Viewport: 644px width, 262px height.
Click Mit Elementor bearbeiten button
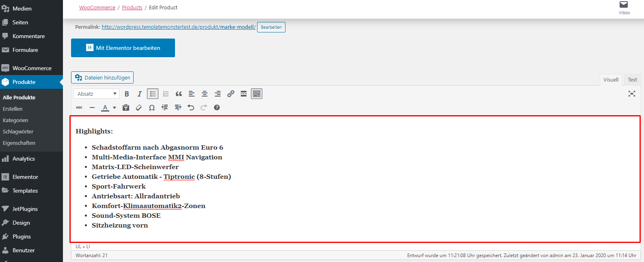(x=123, y=48)
